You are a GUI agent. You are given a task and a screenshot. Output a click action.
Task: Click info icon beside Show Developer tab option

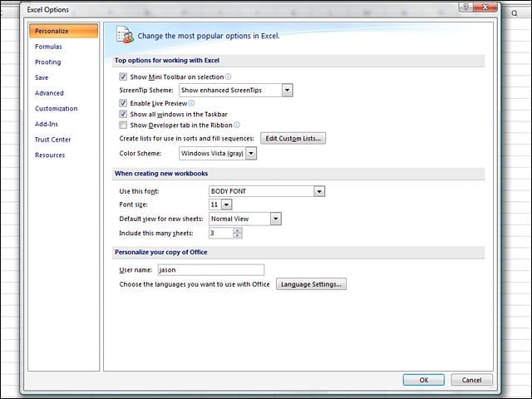[237, 125]
